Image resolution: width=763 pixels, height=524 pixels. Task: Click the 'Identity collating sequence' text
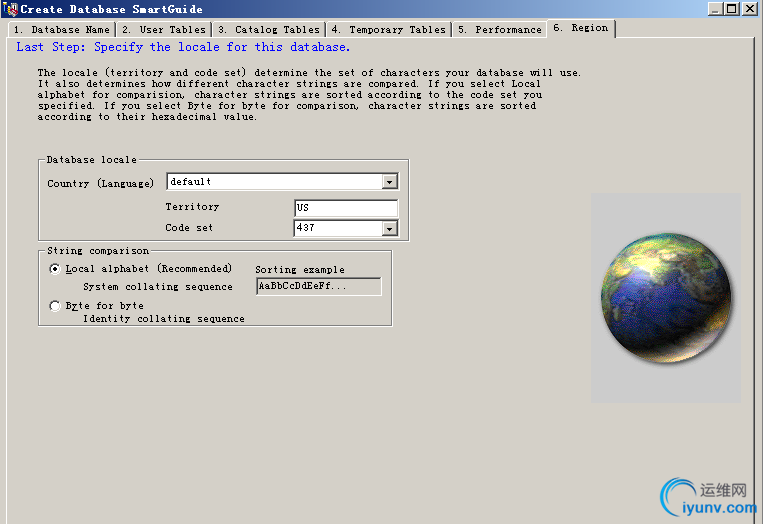[x=164, y=319]
